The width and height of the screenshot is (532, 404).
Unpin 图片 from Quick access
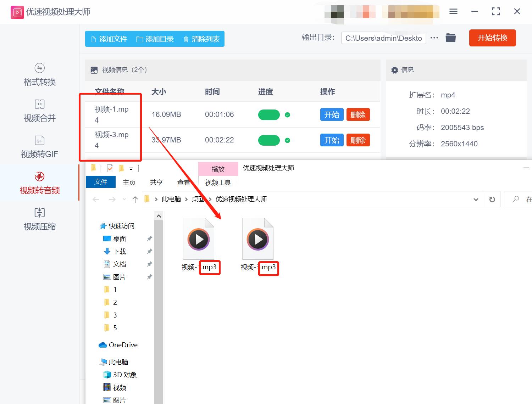149,277
